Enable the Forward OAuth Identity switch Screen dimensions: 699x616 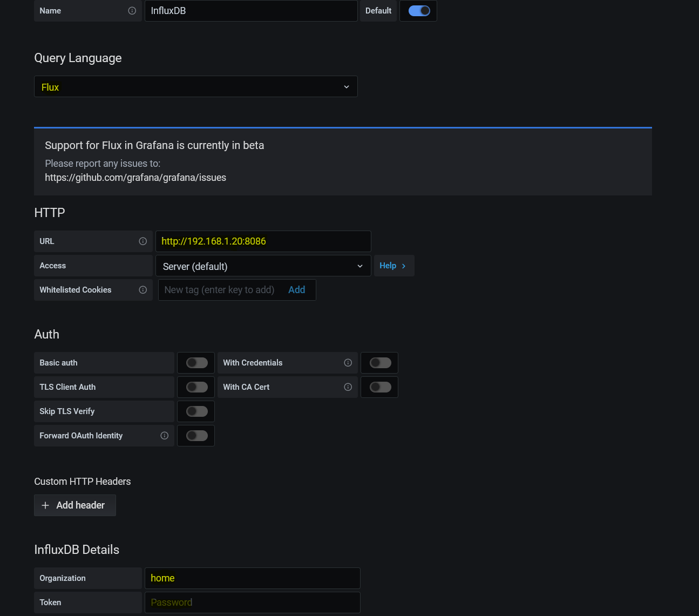[x=196, y=436]
